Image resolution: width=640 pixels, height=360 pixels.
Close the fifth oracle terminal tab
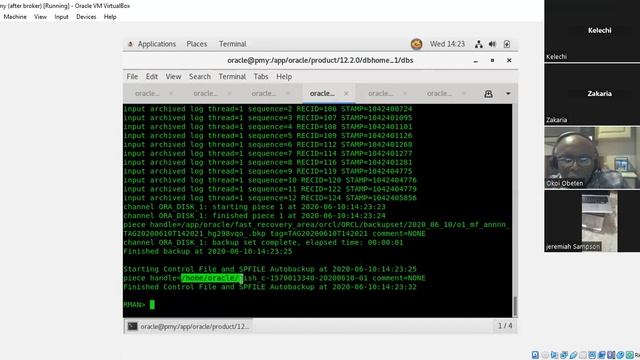404,93
